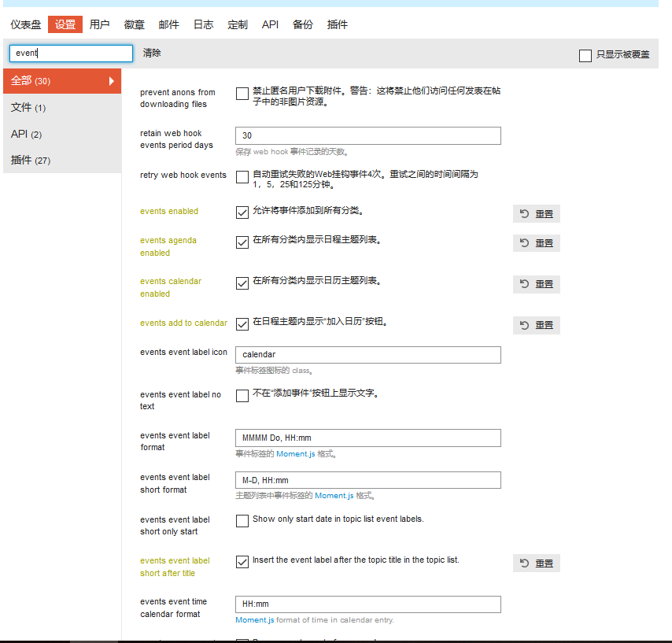
Task: Reset the events enabled setting
Action: click(537, 214)
